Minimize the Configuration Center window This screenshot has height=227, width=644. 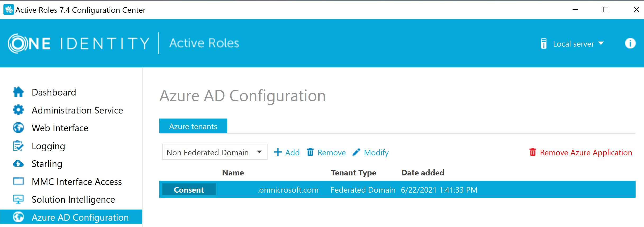click(575, 10)
